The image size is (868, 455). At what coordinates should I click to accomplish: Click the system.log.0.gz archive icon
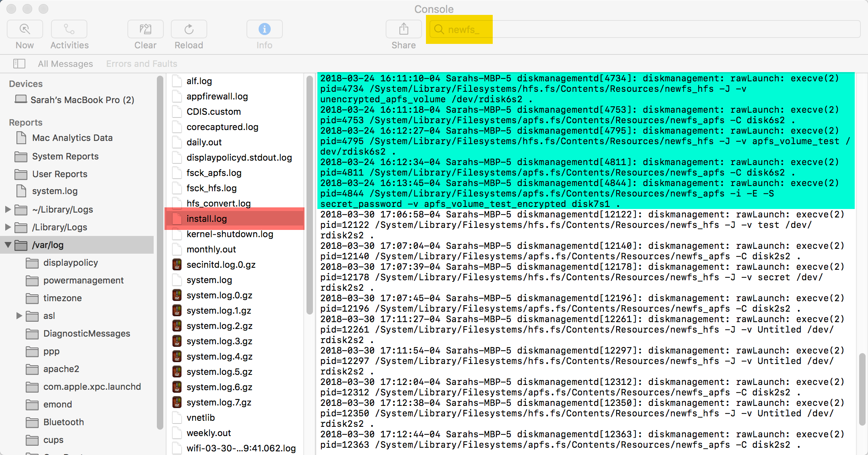177,295
